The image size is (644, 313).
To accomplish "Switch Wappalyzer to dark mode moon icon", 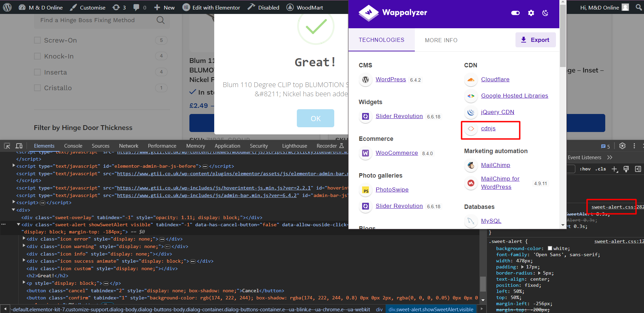I will (x=545, y=13).
